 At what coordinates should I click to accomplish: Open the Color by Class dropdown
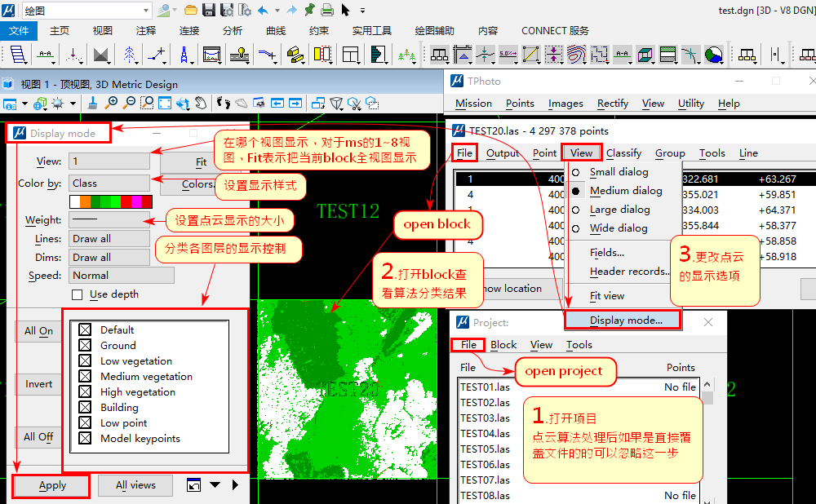[x=109, y=183]
